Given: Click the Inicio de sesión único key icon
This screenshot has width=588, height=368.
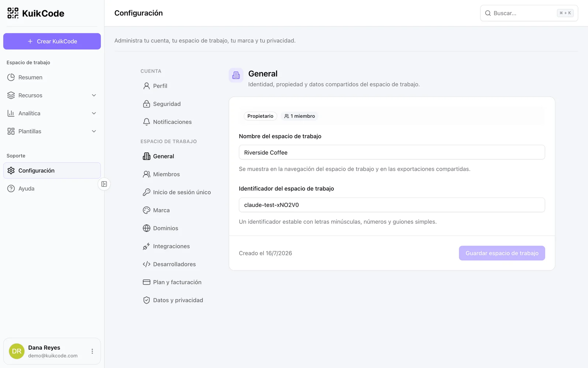Looking at the screenshot, I should pyautogui.click(x=146, y=192).
